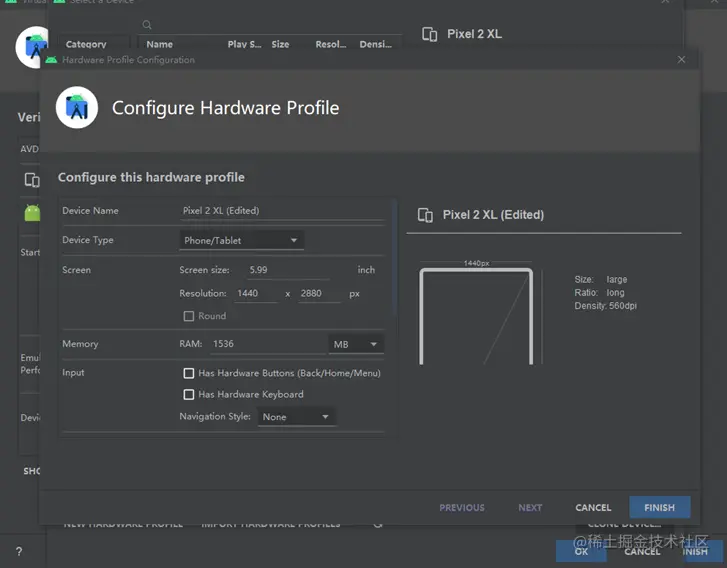Viewport: 727px width, 568px height.
Task: Click the vertical scrollbar of the settings form
Action: [395, 260]
